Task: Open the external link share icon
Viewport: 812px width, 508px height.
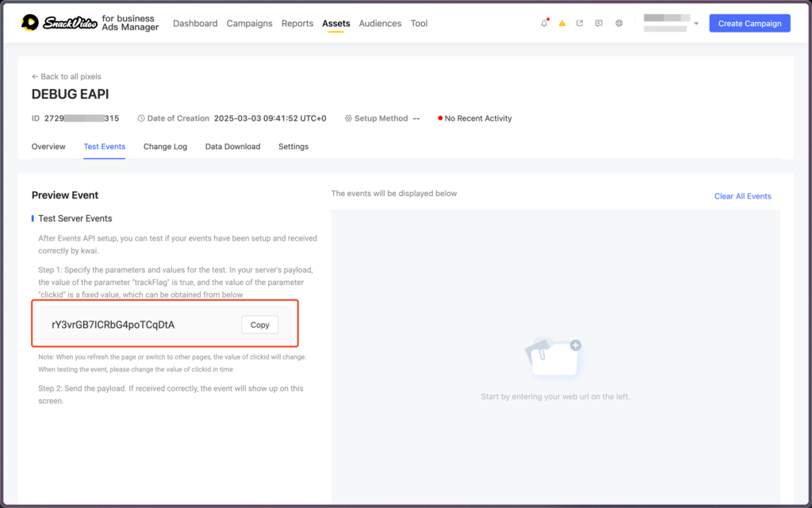Action: (580, 23)
